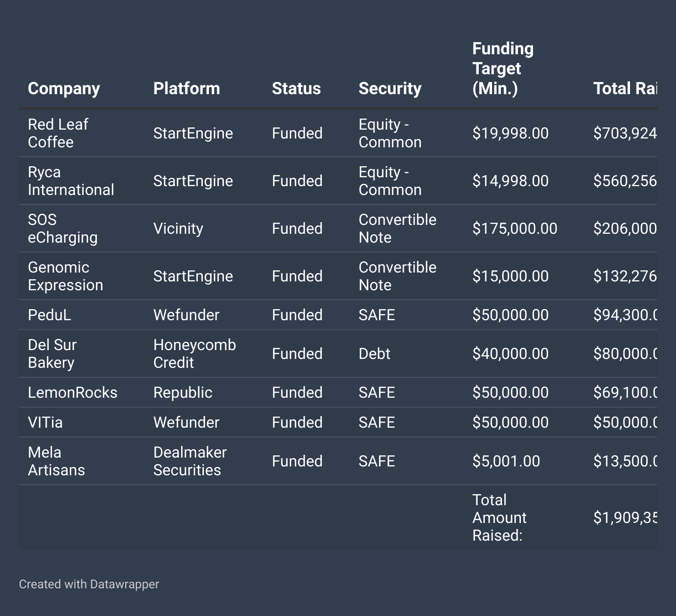Click the Del Sur Bakery cell
The width and height of the screenshot is (676, 616).
(52, 354)
